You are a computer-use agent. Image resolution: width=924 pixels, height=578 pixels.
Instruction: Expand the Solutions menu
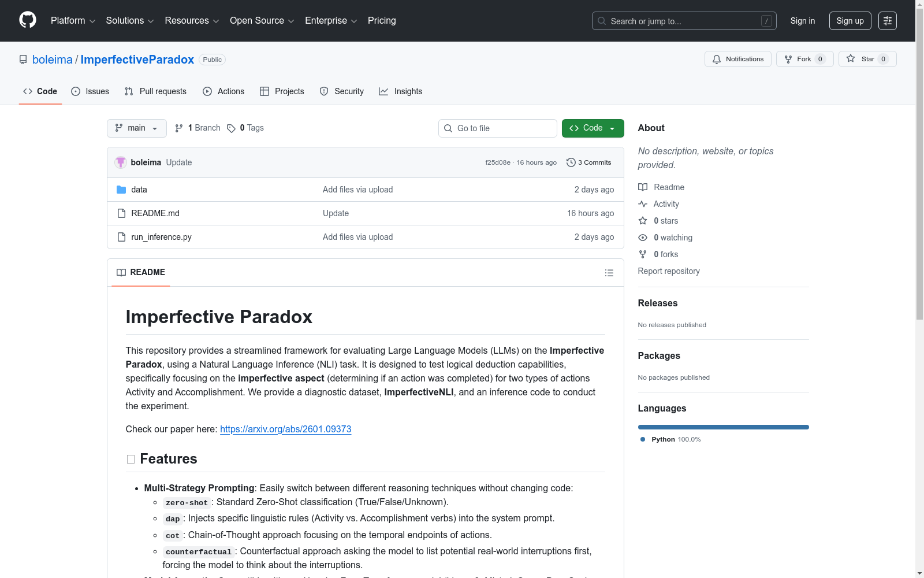tap(130, 21)
